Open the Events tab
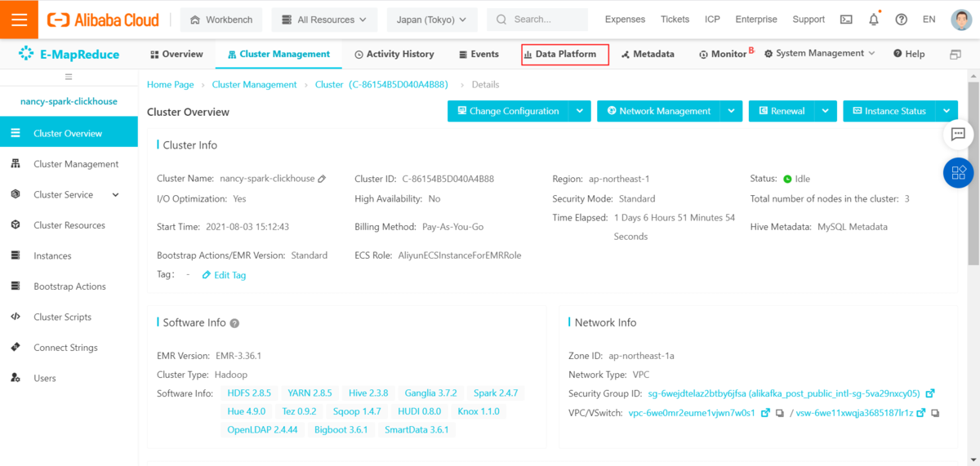 tap(479, 55)
